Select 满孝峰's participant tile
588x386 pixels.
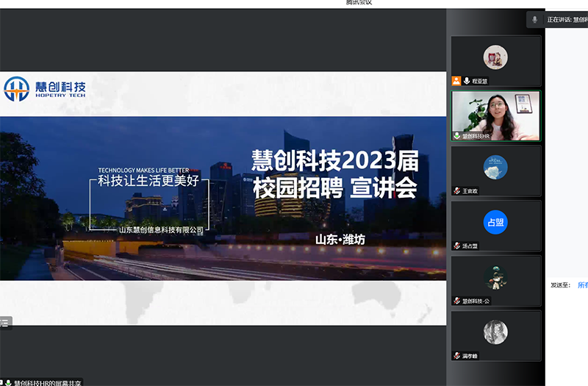click(495, 332)
